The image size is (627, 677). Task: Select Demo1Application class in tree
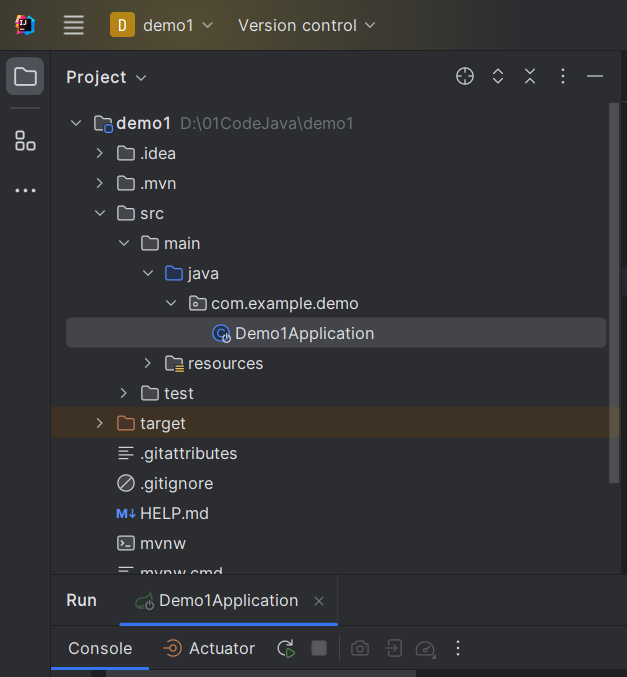pyautogui.click(x=336, y=333)
